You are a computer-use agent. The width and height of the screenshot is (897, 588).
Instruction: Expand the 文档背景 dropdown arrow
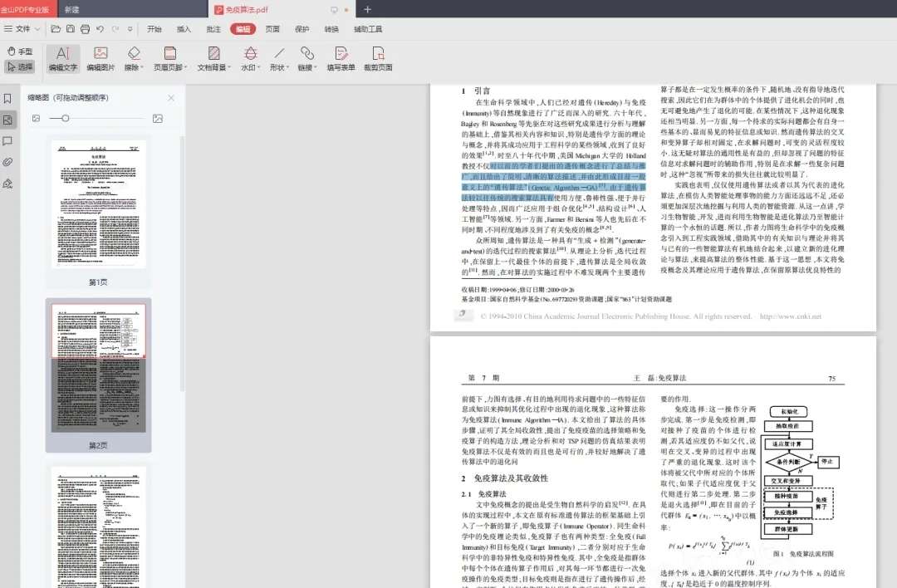tap(229, 67)
